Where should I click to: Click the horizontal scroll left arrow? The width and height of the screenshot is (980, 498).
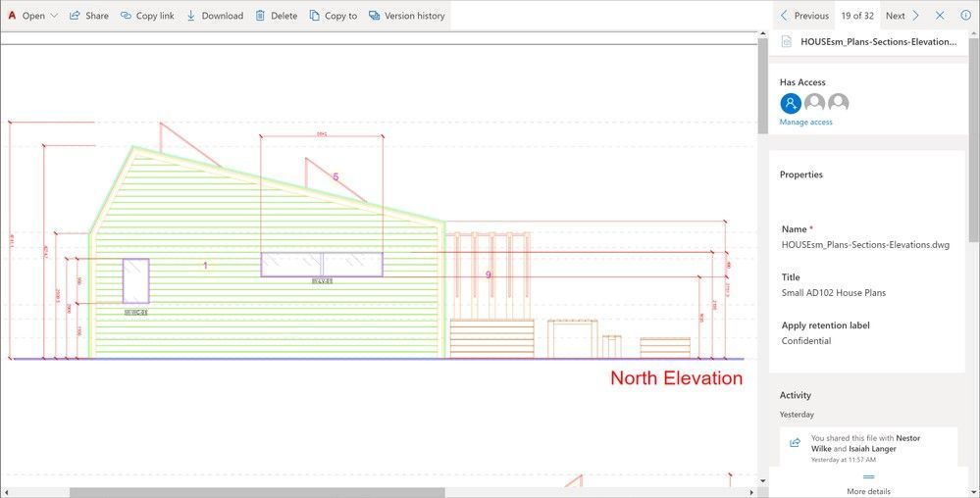5,492
